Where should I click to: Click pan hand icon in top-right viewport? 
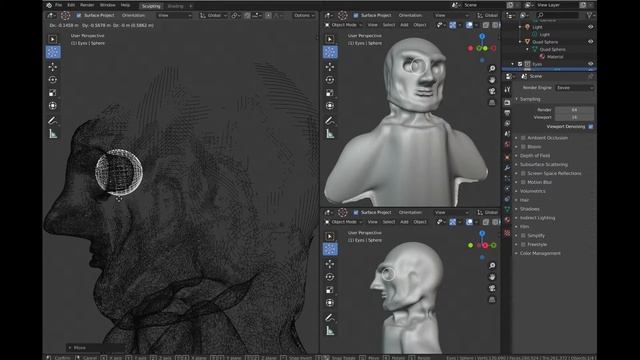coord(492,80)
